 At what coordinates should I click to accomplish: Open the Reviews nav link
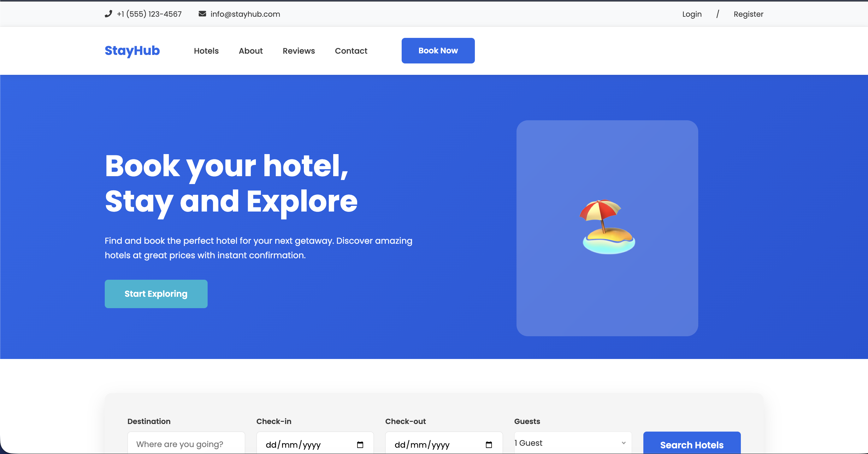pyautogui.click(x=298, y=51)
